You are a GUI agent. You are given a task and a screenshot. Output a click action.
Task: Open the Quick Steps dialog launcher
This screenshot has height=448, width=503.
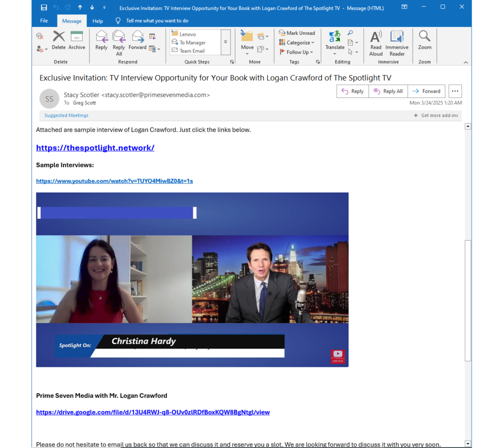tap(232, 62)
